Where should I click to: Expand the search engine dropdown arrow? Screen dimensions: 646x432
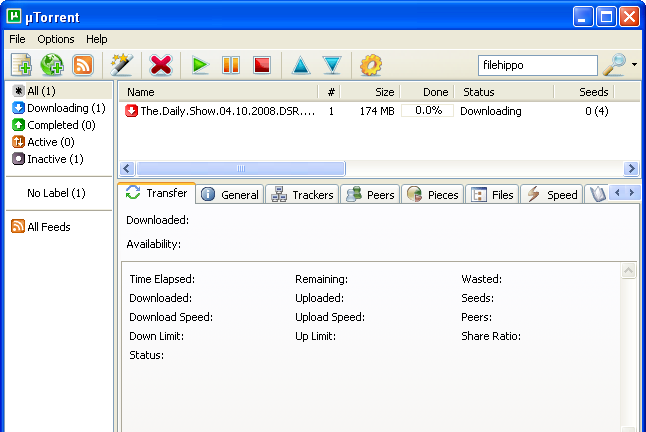(634, 65)
